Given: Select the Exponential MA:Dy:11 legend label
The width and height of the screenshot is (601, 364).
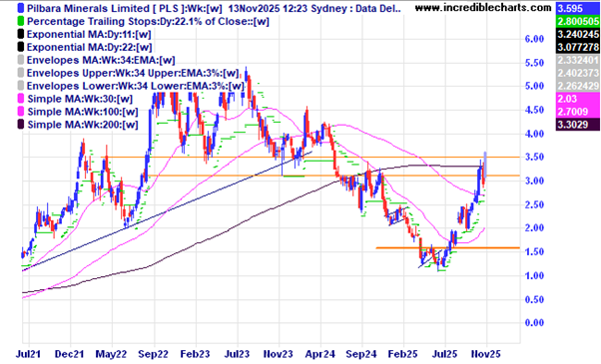Looking at the screenshot, I should pos(89,35).
